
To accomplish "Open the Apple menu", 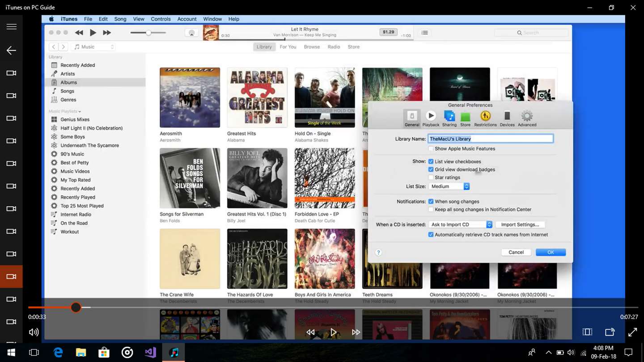I will [51, 19].
